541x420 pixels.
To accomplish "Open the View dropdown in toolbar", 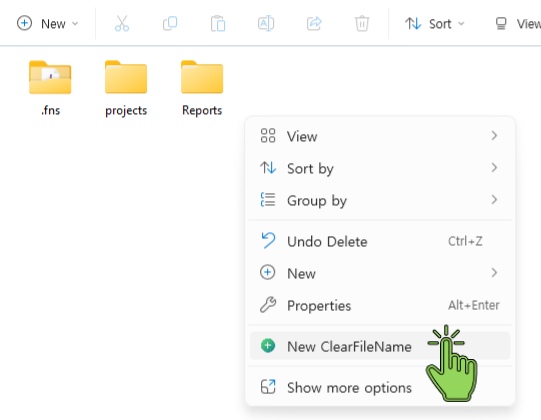I will tap(518, 23).
